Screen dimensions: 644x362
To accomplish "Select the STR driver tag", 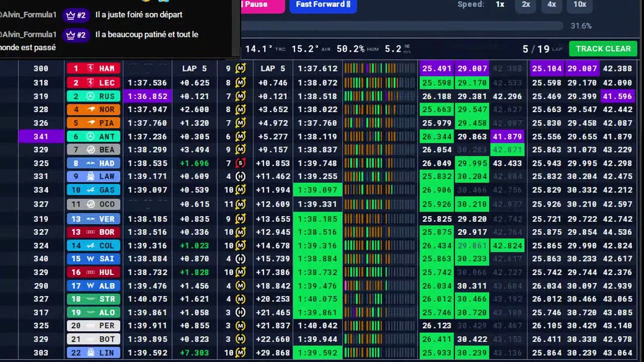I will (x=94, y=299).
